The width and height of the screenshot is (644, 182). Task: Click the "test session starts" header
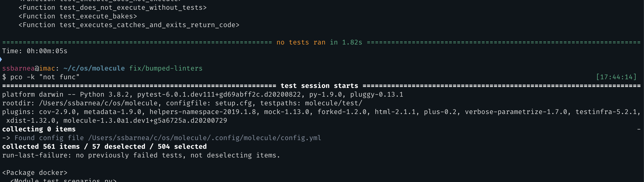[x=319, y=86]
